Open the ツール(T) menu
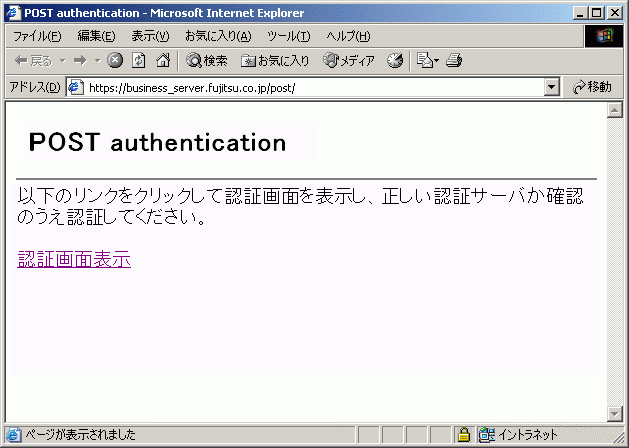This screenshot has width=629, height=448. (x=289, y=36)
